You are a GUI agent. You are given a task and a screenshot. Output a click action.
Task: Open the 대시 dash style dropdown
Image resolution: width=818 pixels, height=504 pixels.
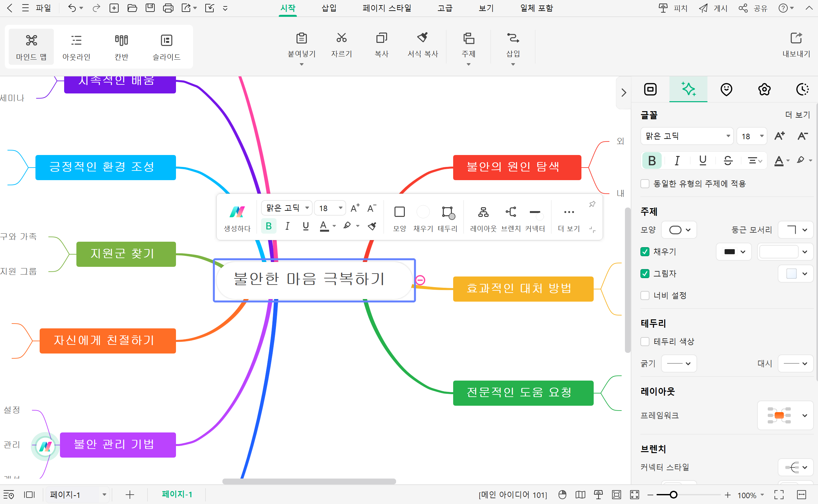tap(796, 363)
